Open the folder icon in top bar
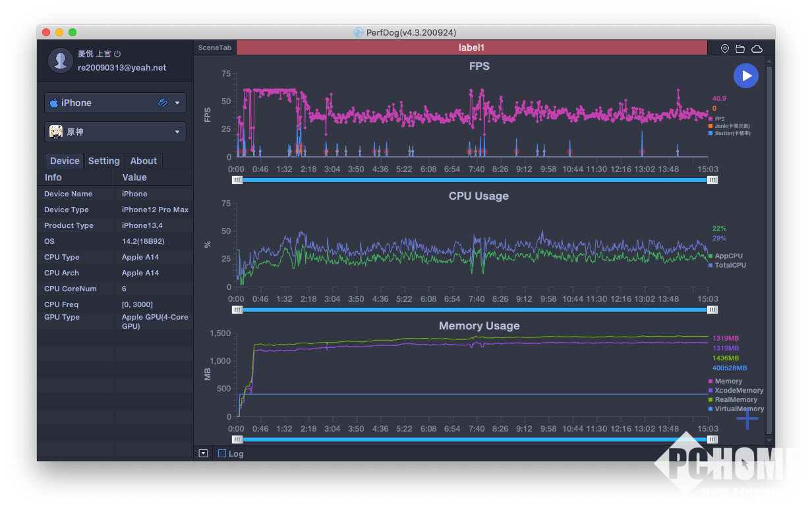812x510 pixels. click(740, 49)
